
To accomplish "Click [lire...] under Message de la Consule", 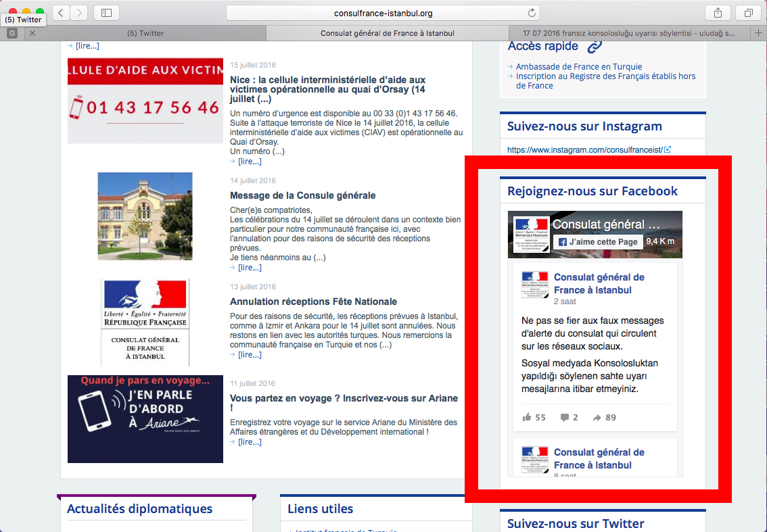I will pyautogui.click(x=250, y=268).
